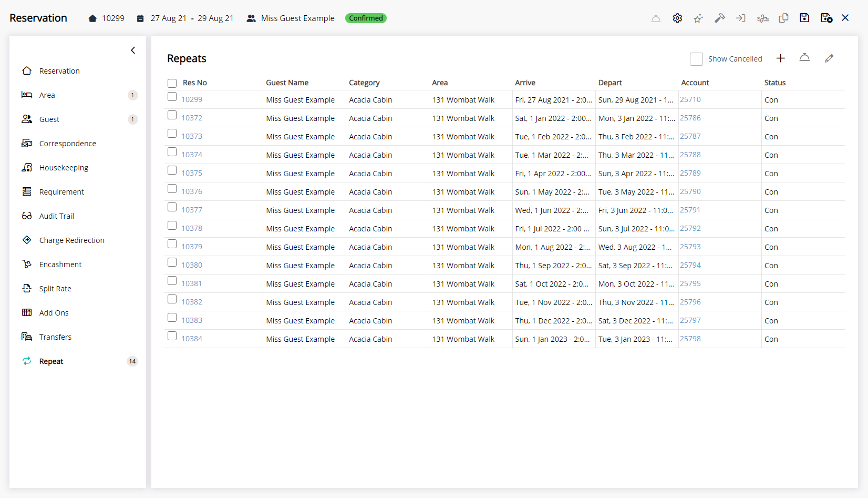
Task: Open account link 25710
Action: pyautogui.click(x=690, y=99)
